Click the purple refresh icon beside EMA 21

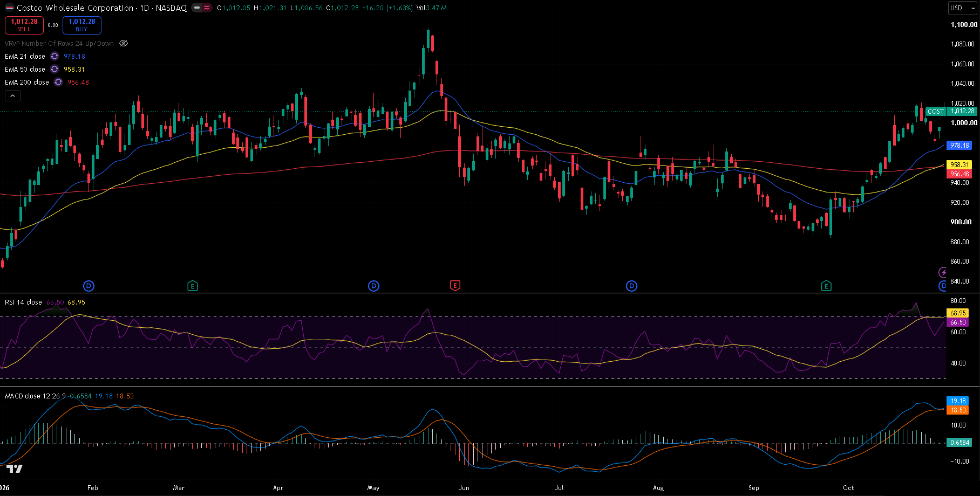[55, 56]
